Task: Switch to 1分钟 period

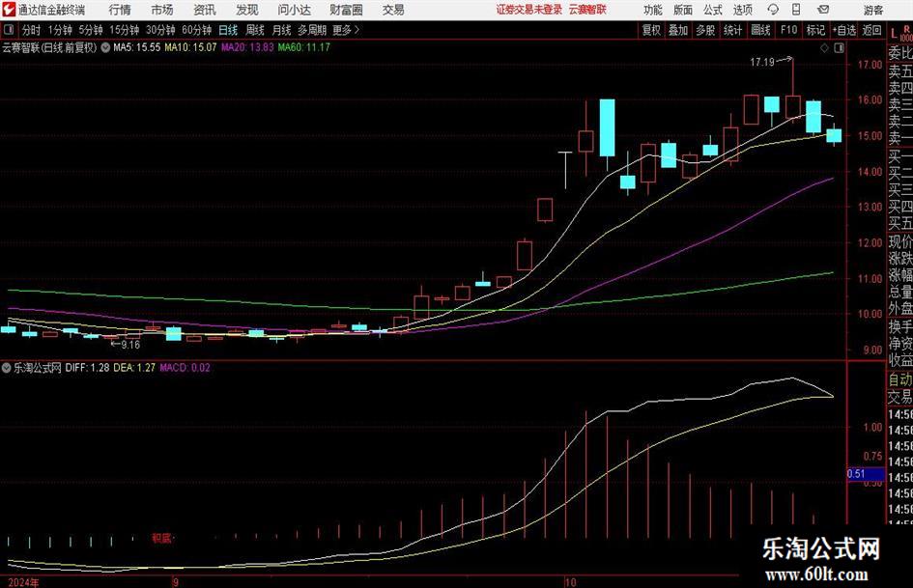Action: pos(60,30)
